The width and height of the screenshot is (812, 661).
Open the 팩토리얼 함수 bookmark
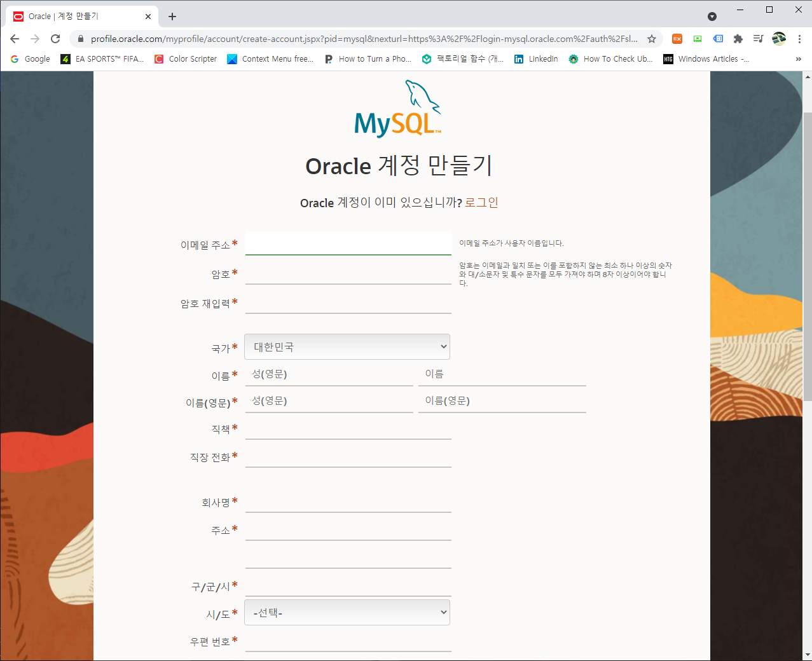[x=463, y=59]
